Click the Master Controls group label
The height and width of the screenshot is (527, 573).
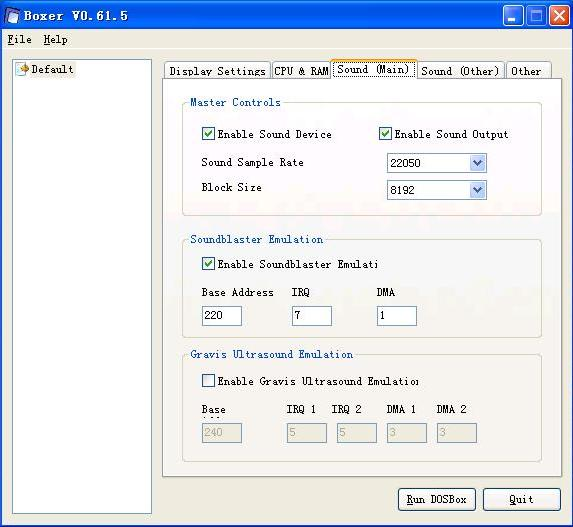coord(235,102)
